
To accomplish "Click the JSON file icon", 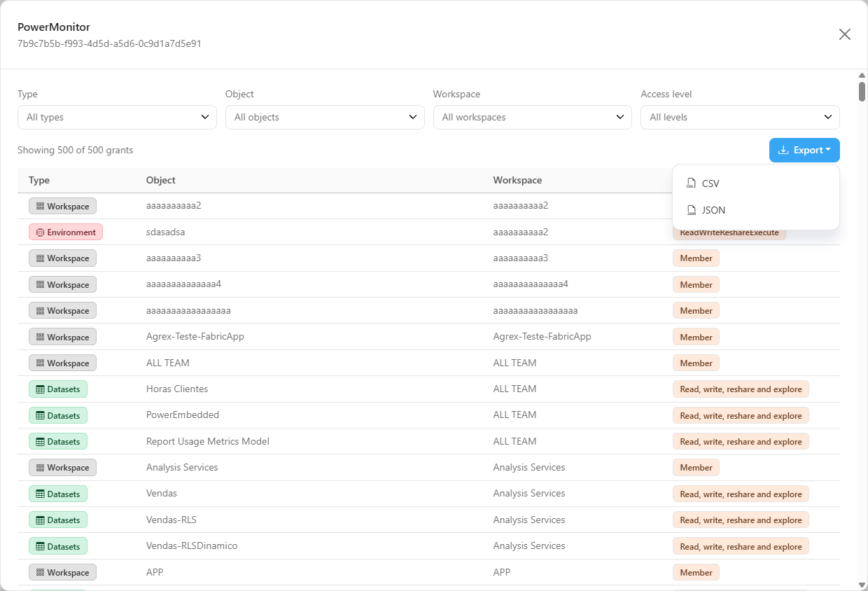I will click(692, 210).
